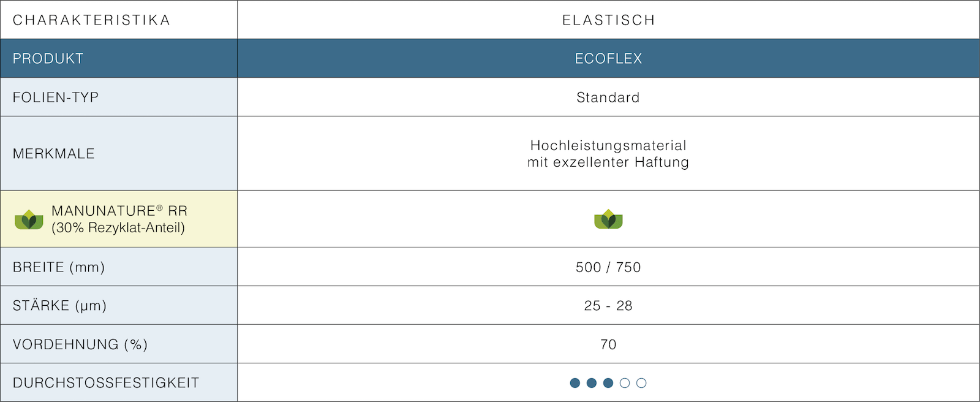980x402 pixels.
Task: Click the FOLIEN-TYP row label
Action: click(x=56, y=97)
